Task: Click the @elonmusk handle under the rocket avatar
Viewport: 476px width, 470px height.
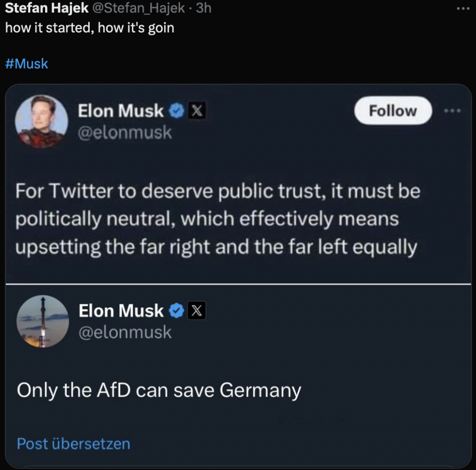Action: coord(125,332)
